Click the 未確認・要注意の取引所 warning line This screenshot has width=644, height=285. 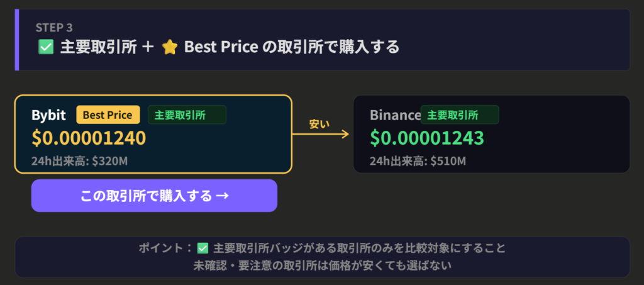point(322,265)
